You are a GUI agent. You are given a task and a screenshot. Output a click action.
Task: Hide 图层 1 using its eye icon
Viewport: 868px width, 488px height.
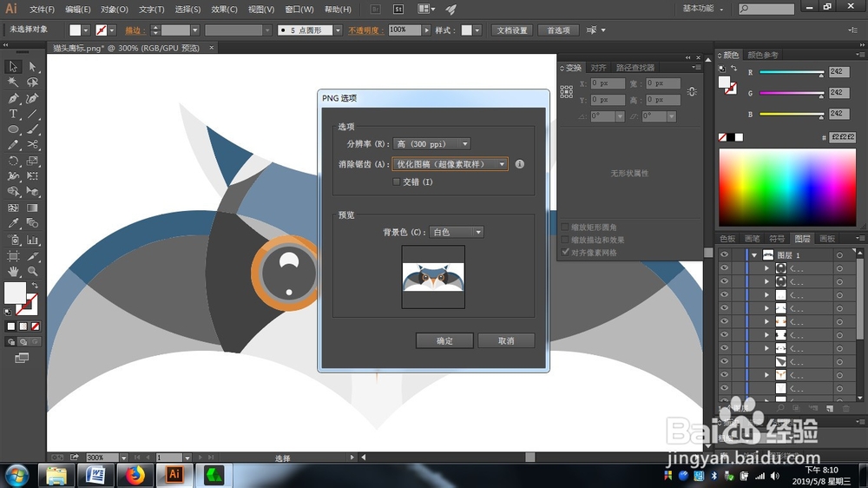pyautogui.click(x=724, y=254)
